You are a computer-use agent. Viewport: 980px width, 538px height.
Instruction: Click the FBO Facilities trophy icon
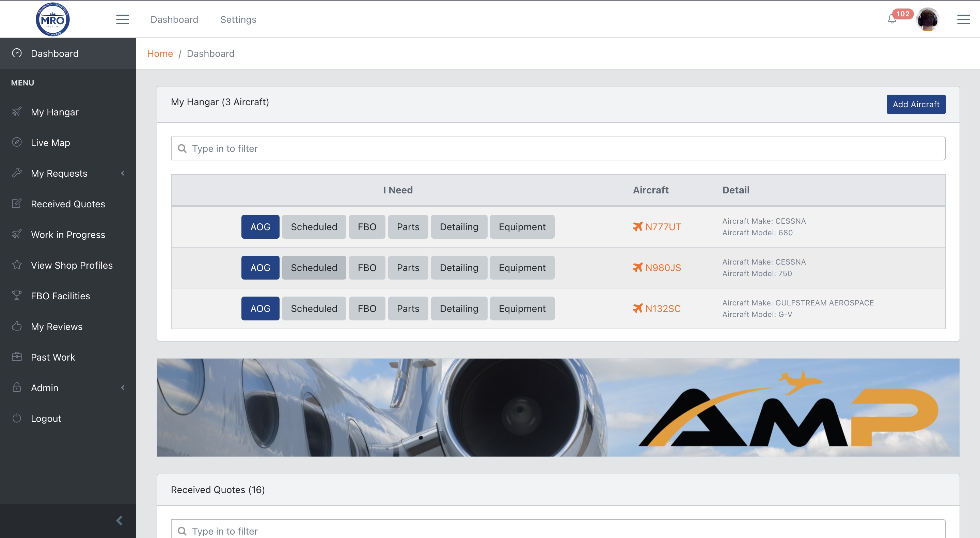tap(17, 295)
